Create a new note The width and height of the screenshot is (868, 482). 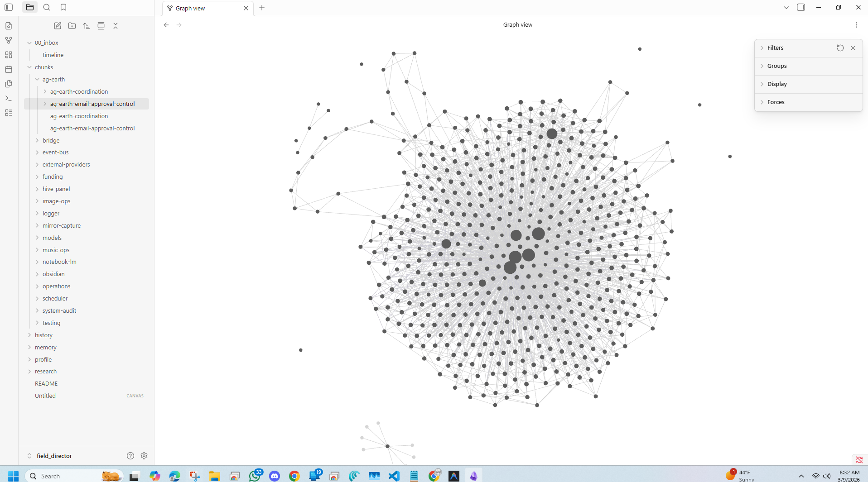click(57, 26)
